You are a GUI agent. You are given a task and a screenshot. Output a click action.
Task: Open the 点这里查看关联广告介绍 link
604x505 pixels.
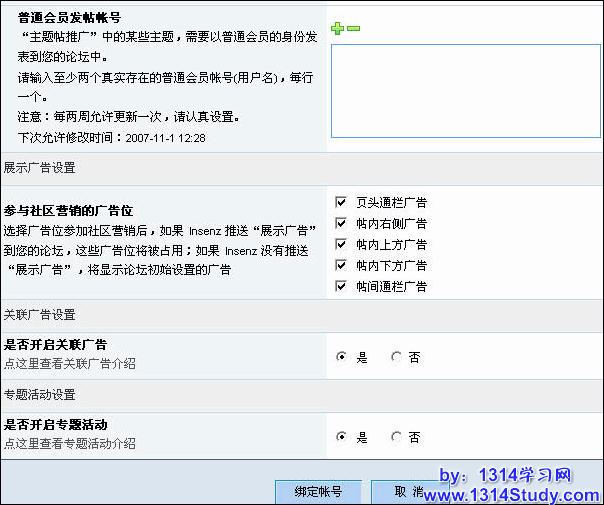[70, 363]
